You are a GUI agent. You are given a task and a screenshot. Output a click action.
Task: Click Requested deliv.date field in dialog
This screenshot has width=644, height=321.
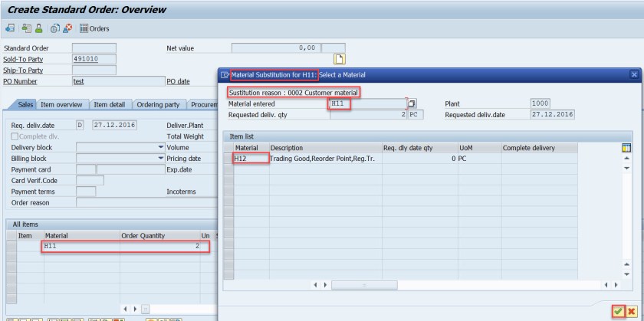(x=553, y=114)
